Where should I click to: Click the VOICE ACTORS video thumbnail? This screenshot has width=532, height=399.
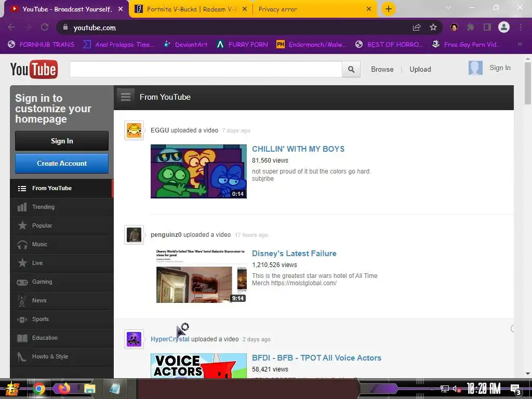click(x=198, y=366)
